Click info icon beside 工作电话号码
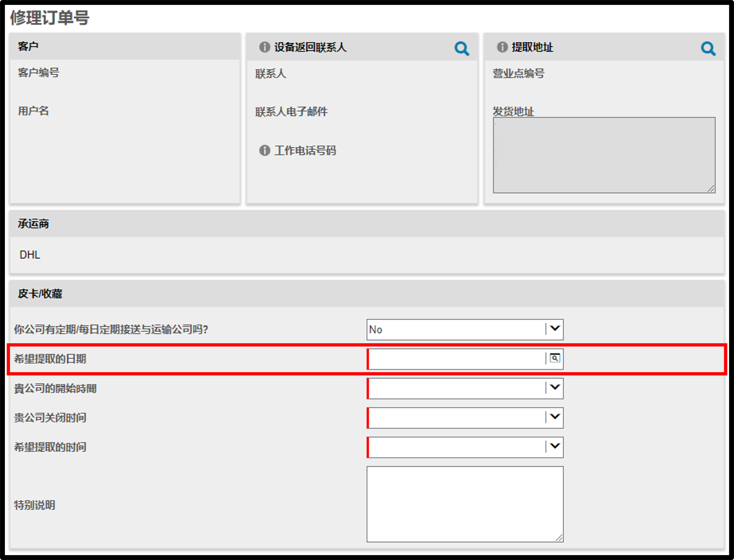 tap(265, 150)
